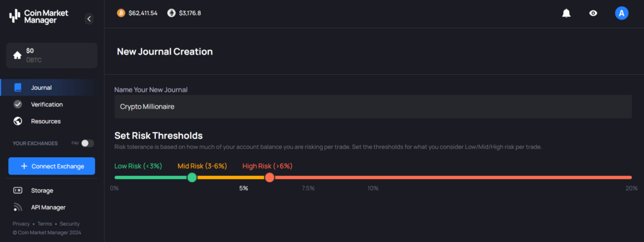Viewport: 644px width, 242px height.
Task: Toggle the FAV exchanges switch
Action: click(x=87, y=143)
